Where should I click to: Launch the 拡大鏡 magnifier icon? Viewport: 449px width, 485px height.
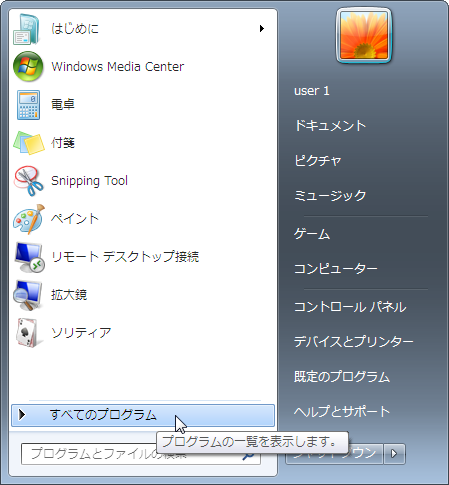28,295
